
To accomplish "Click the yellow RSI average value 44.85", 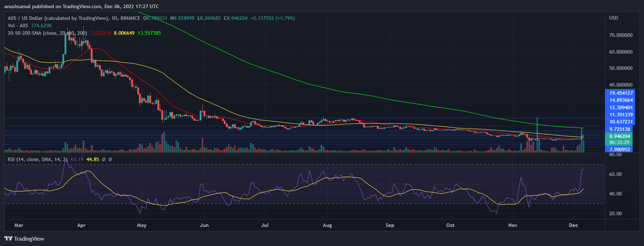I will click(93, 160).
